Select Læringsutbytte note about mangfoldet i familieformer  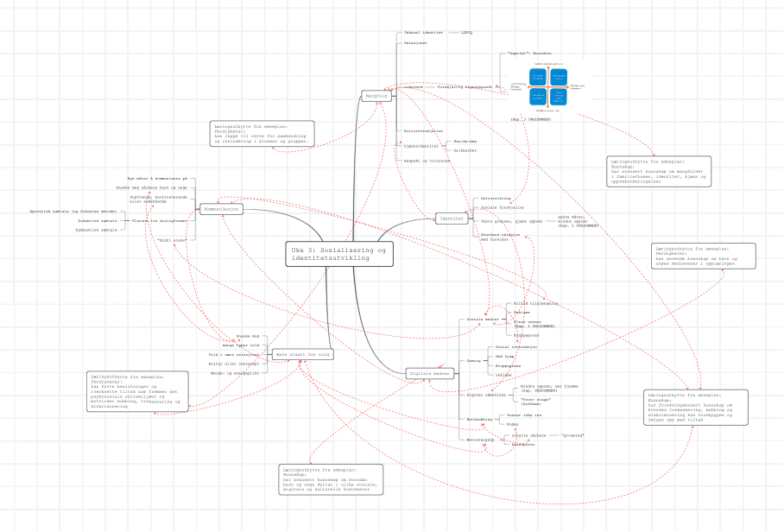[659, 172]
